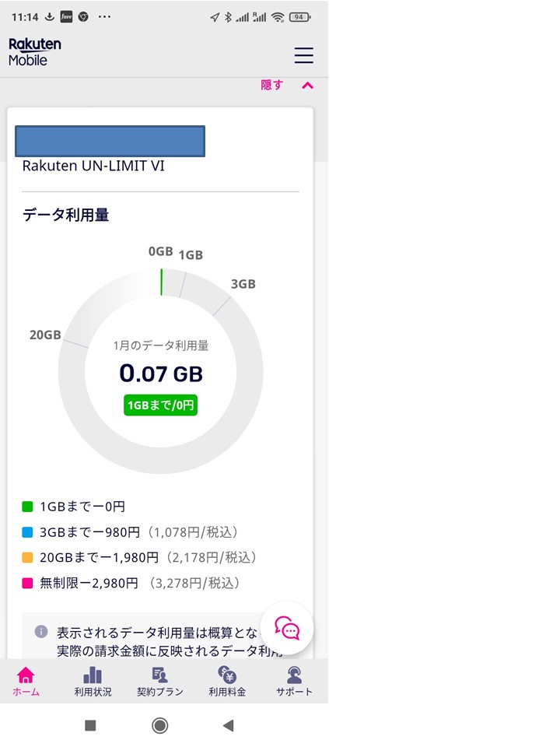Tap the download notification icon
560x747 pixels.
(50, 16)
